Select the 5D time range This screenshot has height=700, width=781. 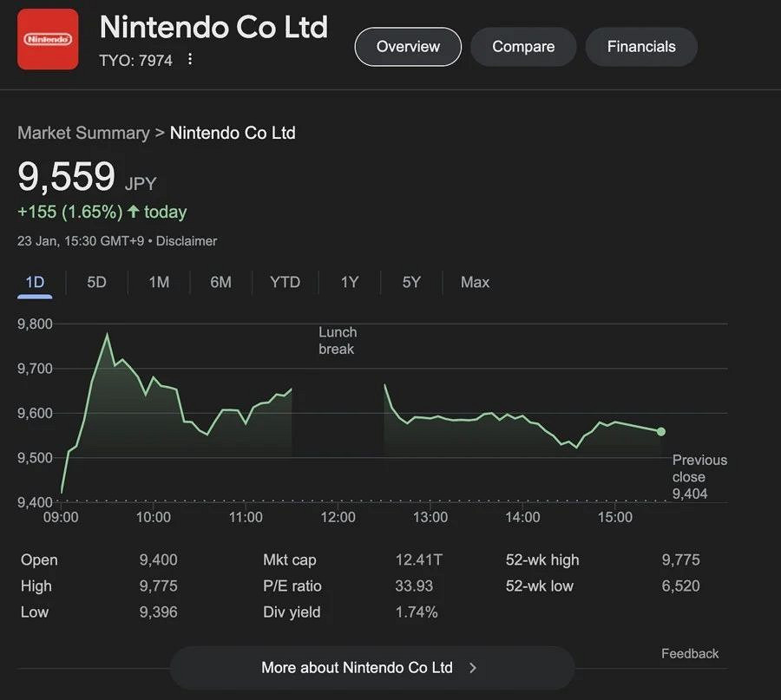[x=96, y=282]
